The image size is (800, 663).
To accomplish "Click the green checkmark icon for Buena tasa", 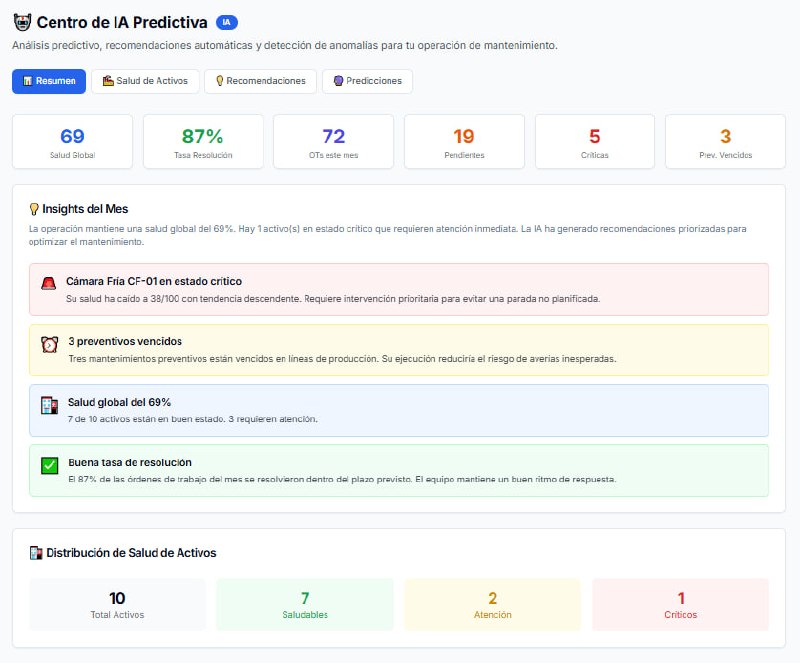I will 49,465.
